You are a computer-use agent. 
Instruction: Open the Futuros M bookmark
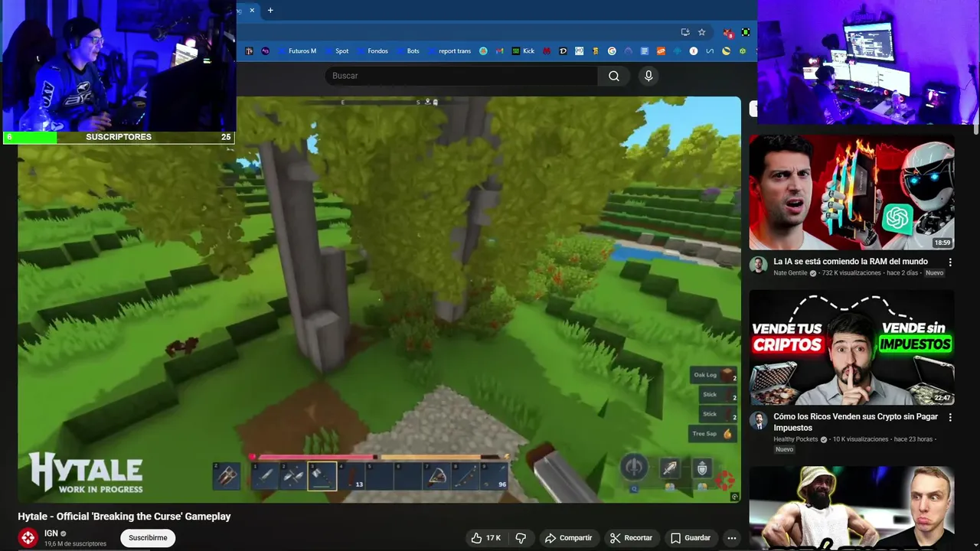tap(297, 51)
